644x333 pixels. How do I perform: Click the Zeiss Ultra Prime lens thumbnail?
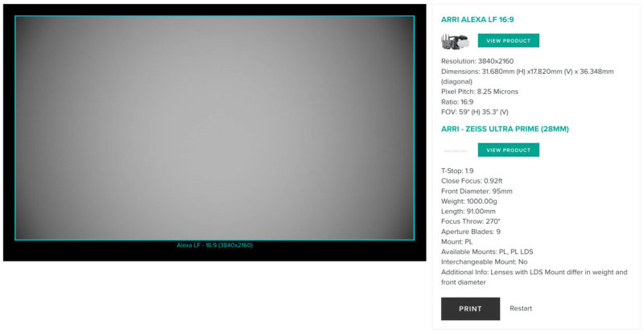pyautogui.click(x=456, y=150)
